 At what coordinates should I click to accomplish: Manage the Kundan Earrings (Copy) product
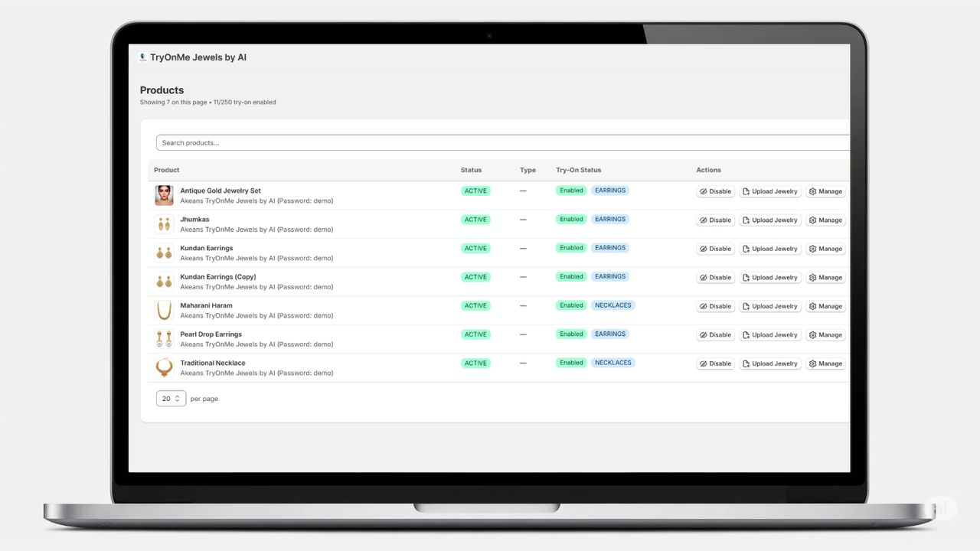(825, 278)
